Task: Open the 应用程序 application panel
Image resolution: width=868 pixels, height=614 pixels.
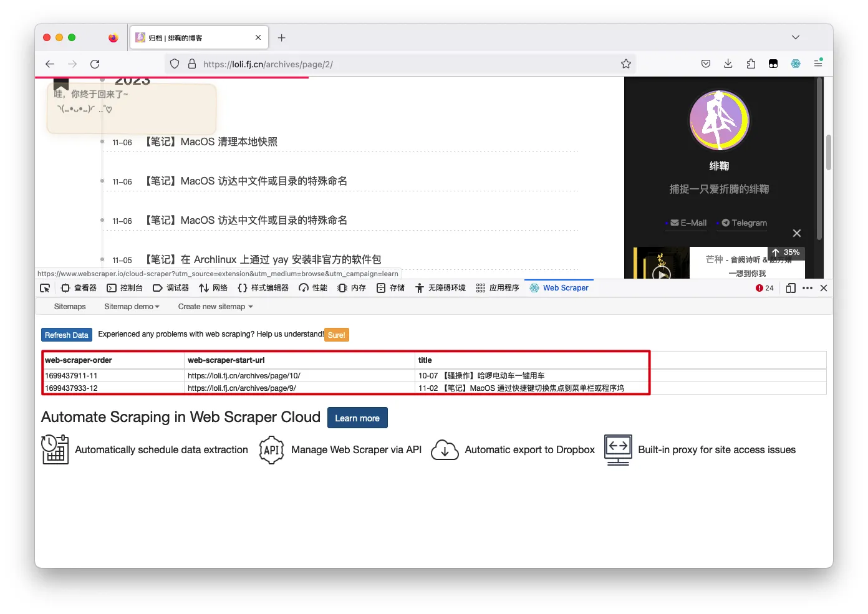Action: pyautogui.click(x=498, y=288)
